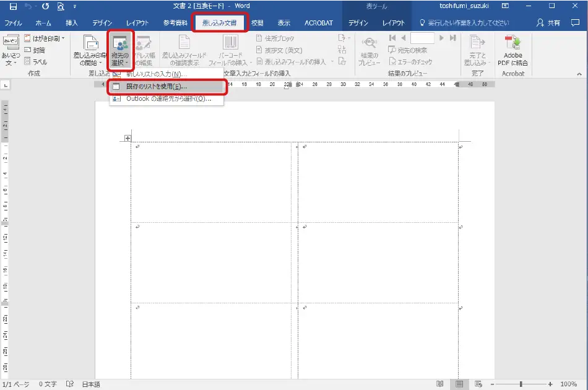Click Adobe PDFに結合 button
588x390 pixels.
pyautogui.click(x=512, y=50)
